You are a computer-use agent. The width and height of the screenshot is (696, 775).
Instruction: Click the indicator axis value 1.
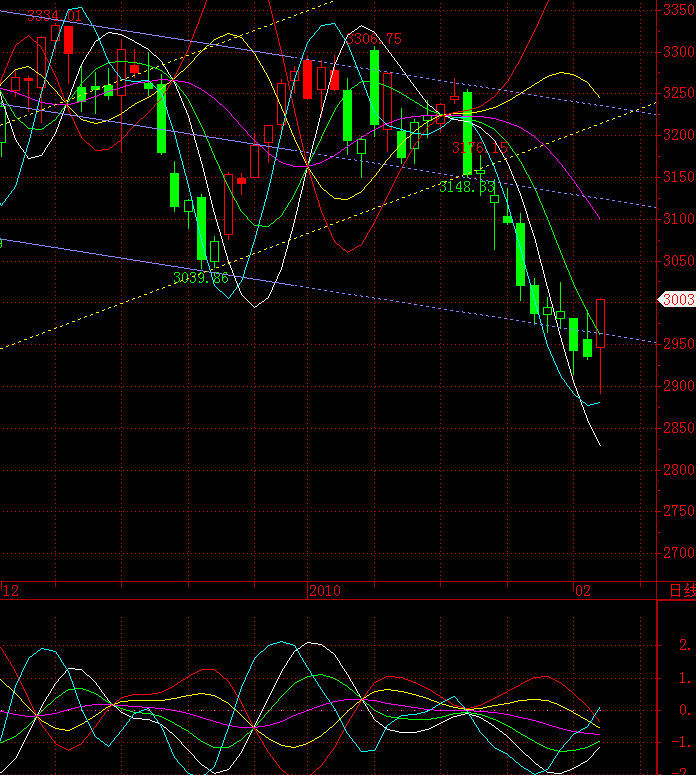685,678
